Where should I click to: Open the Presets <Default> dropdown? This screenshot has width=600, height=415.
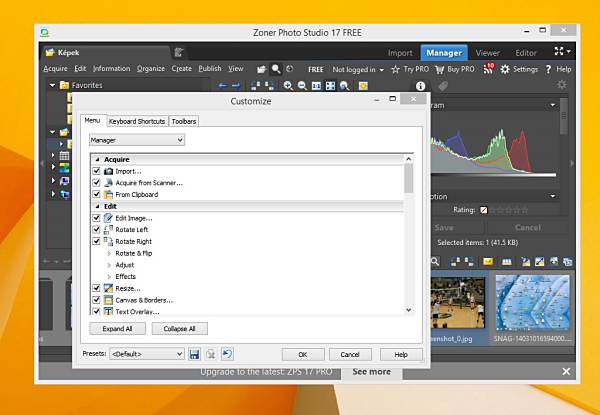click(147, 354)
